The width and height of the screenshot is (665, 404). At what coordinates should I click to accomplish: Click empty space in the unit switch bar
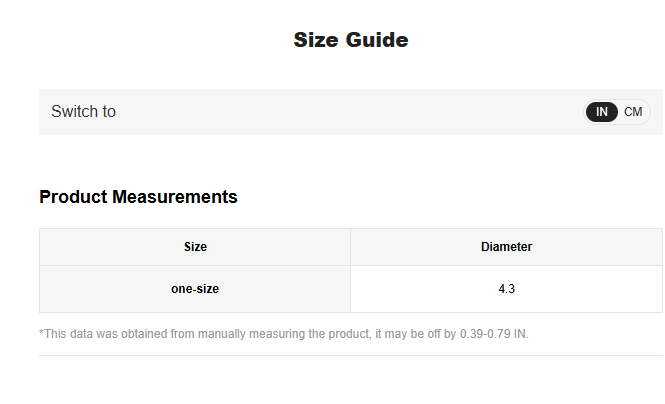350,112
